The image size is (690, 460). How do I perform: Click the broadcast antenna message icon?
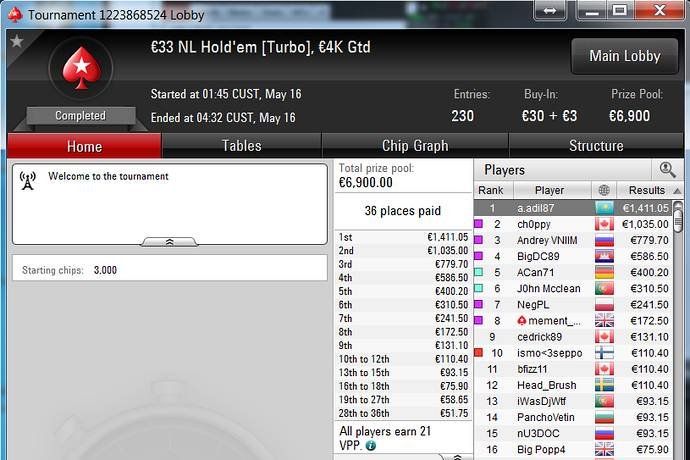click(28, 181)
